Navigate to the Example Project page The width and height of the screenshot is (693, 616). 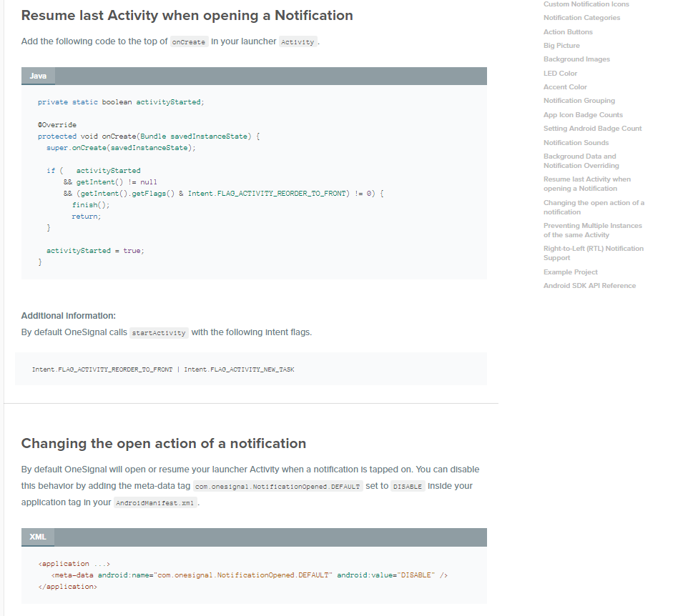571,272
